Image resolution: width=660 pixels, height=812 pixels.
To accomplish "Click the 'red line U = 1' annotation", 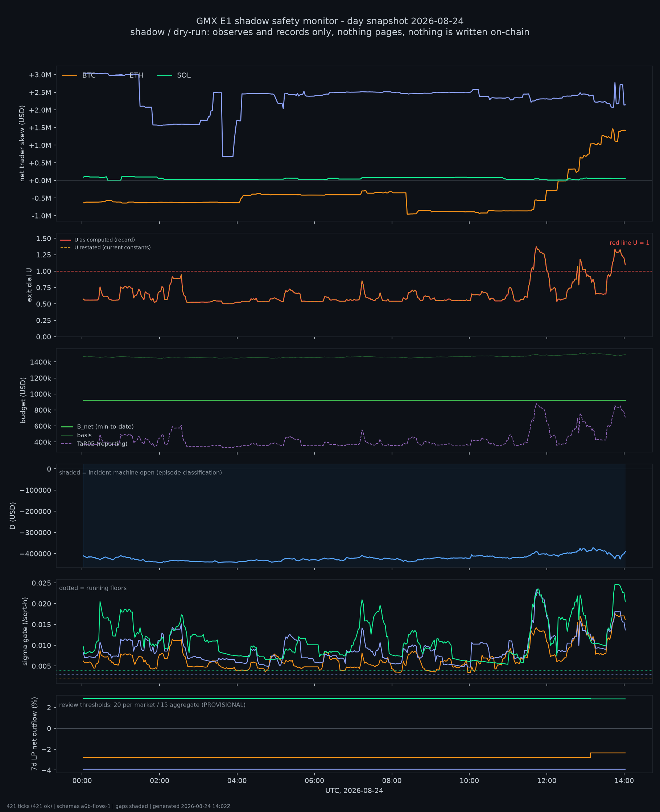I will tap(629, 243).
